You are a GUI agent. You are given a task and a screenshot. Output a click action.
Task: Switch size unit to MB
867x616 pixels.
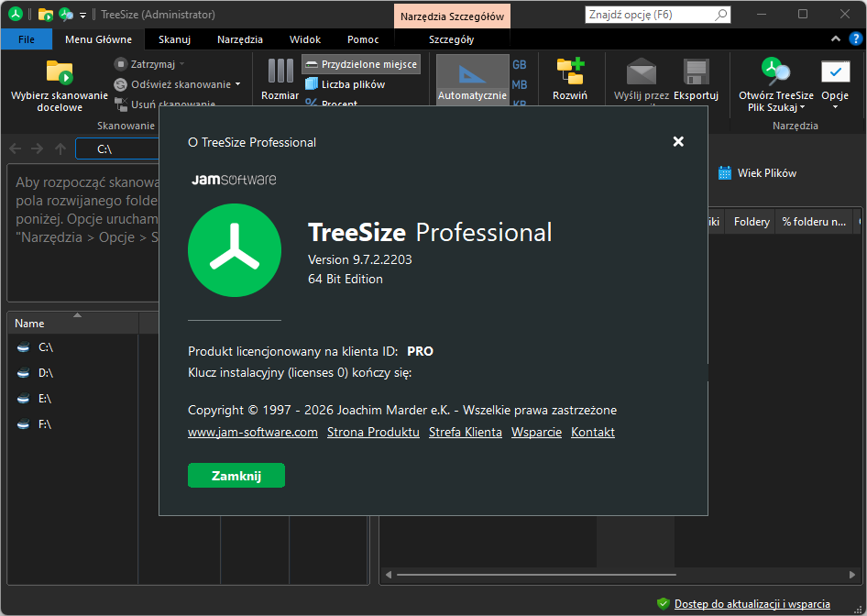520,84
